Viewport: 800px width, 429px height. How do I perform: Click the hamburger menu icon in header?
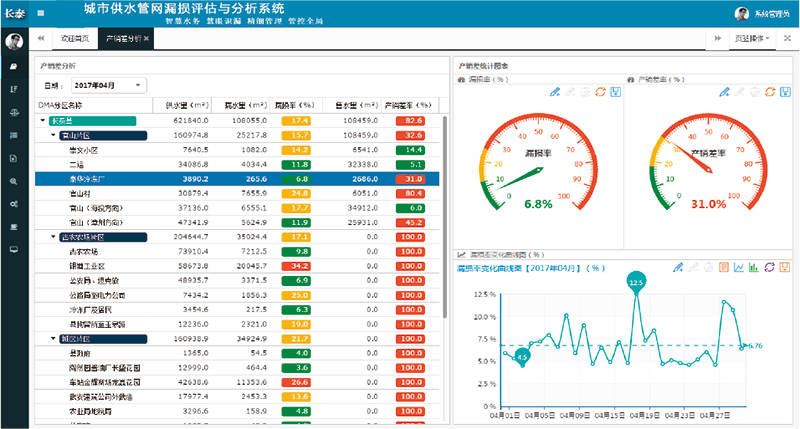point(40,13)
